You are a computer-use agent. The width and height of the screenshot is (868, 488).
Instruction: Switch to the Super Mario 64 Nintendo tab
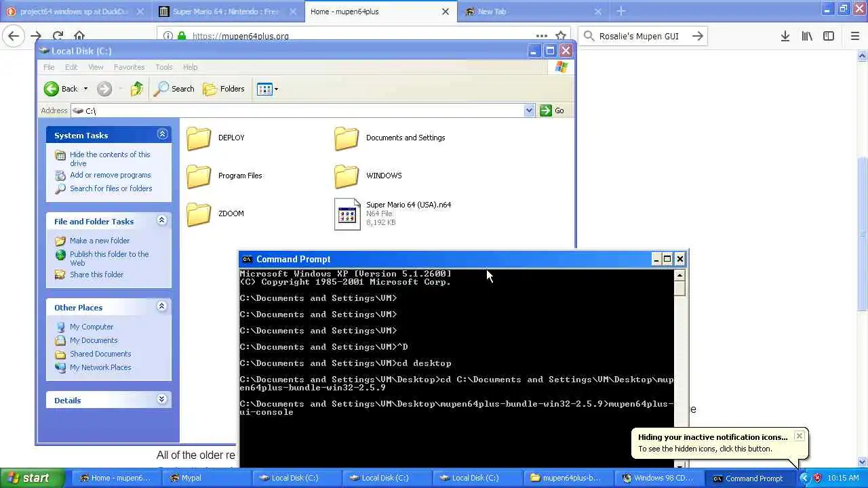(x=228, y=12)
